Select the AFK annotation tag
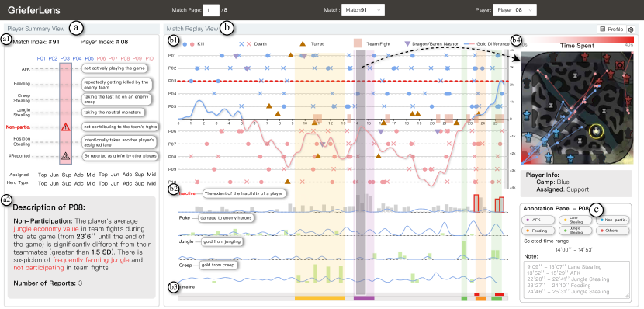 (x=538, y=220)
